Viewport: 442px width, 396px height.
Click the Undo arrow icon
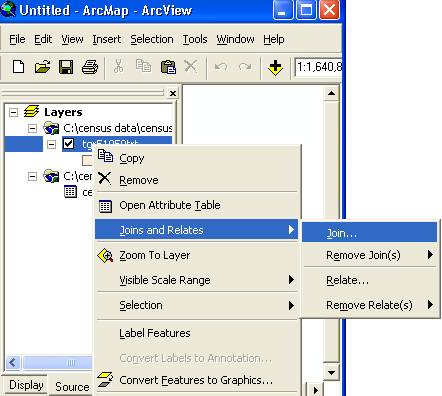tap(221, 67)
